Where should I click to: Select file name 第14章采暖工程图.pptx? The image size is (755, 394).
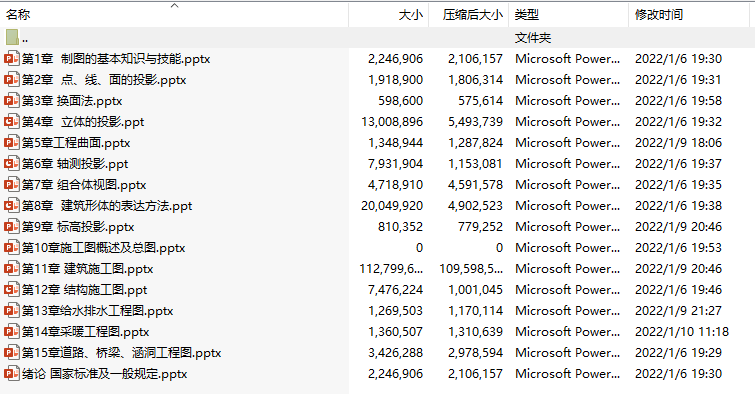coord(85,332)
